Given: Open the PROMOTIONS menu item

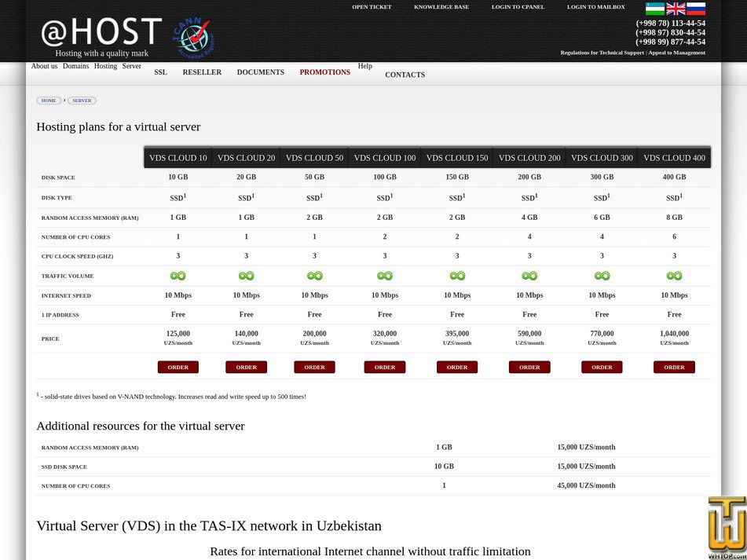Looking at the screenshot, I should 324,71.
